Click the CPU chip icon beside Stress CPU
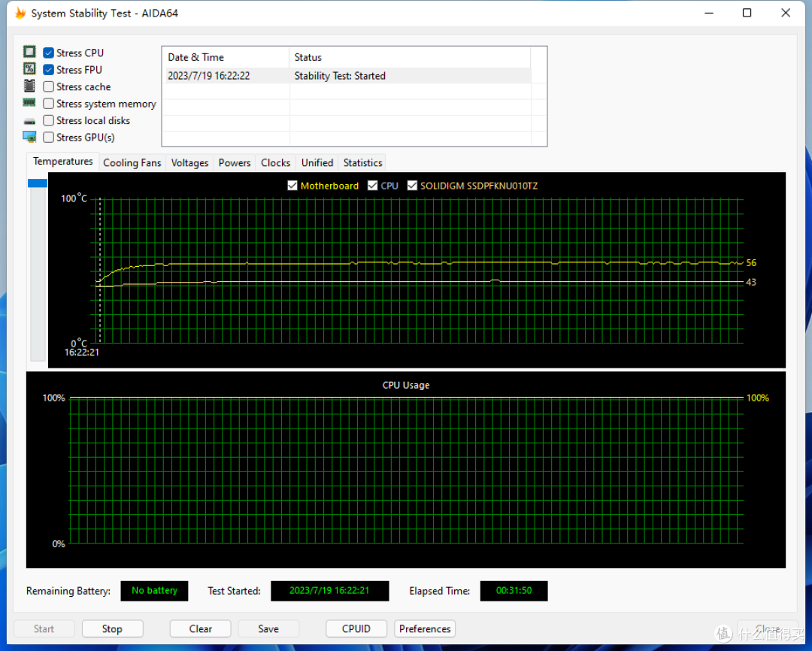Image resolution: width=812 pixels, height=651 pixels. [x=29, y=52]
